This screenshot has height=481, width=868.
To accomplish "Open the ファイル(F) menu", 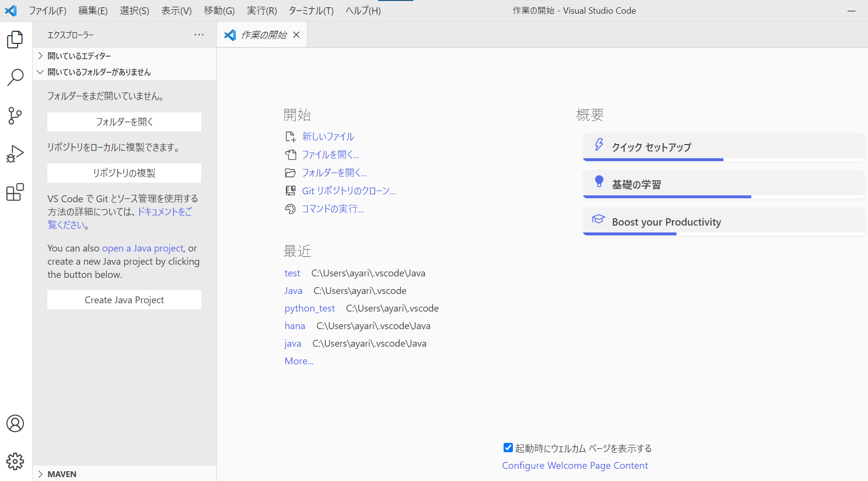I will pyautogui.click(x=47, y=11).
